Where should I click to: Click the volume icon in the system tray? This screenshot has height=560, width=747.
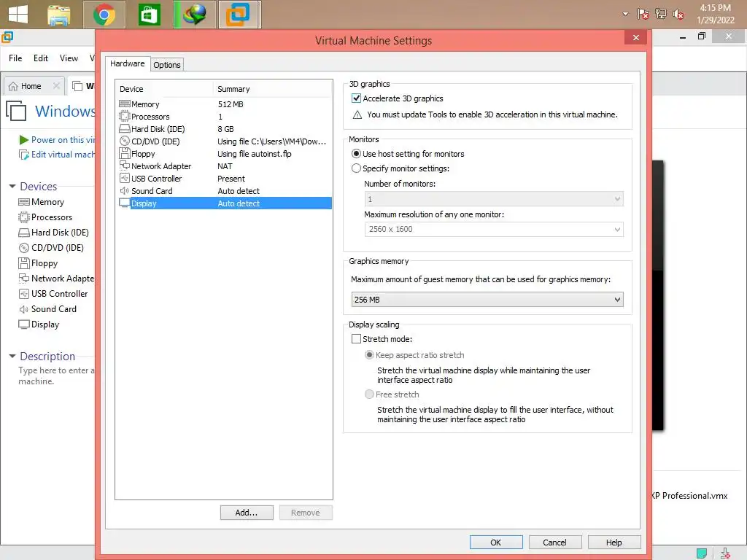pyautogui.click(x=678, y=15)
